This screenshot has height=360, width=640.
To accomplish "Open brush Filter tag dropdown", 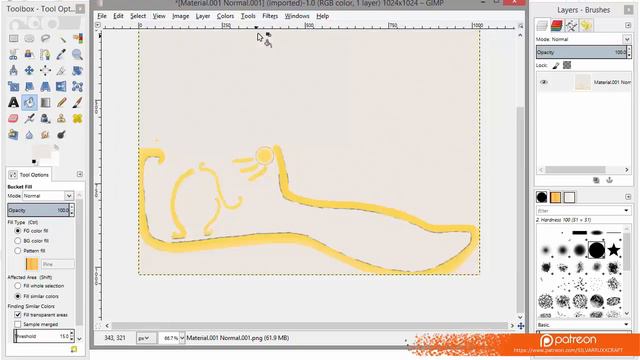I will [627, 211].
